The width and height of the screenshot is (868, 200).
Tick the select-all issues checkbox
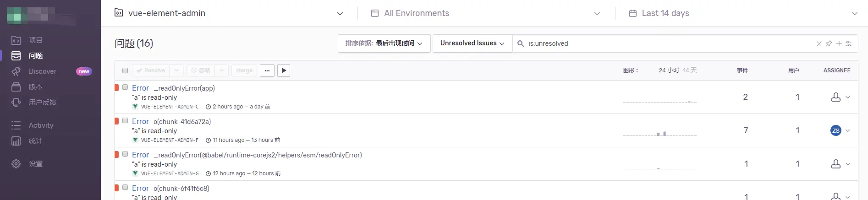[125, 70]
